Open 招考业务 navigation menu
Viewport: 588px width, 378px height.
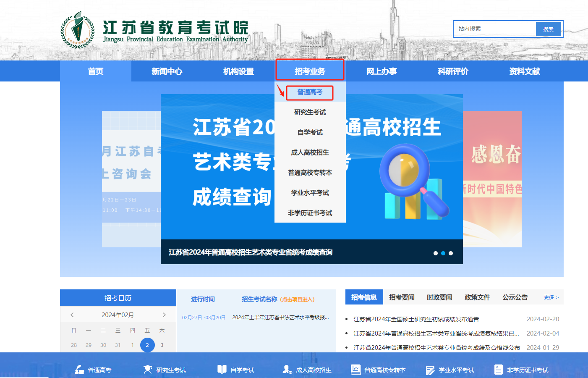(310, 71)
